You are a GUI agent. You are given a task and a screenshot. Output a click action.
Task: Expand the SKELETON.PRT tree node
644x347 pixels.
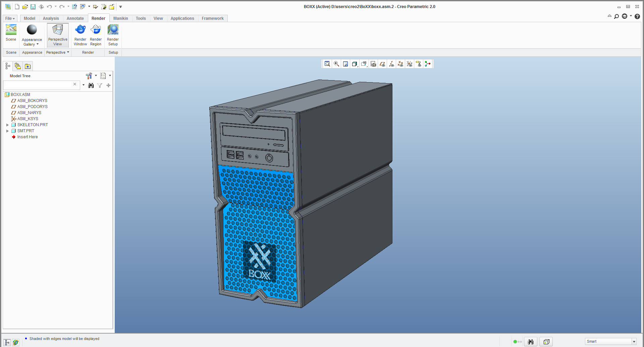(x=8, y=125)
